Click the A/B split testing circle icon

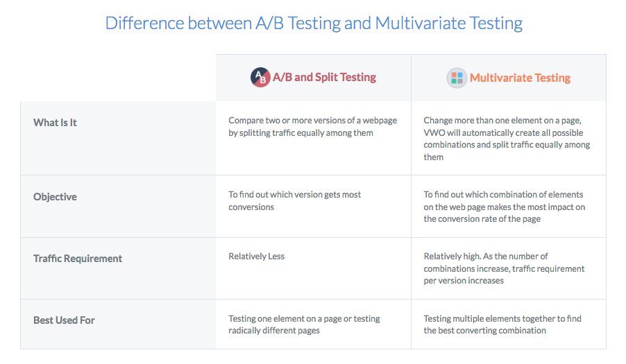260,78
